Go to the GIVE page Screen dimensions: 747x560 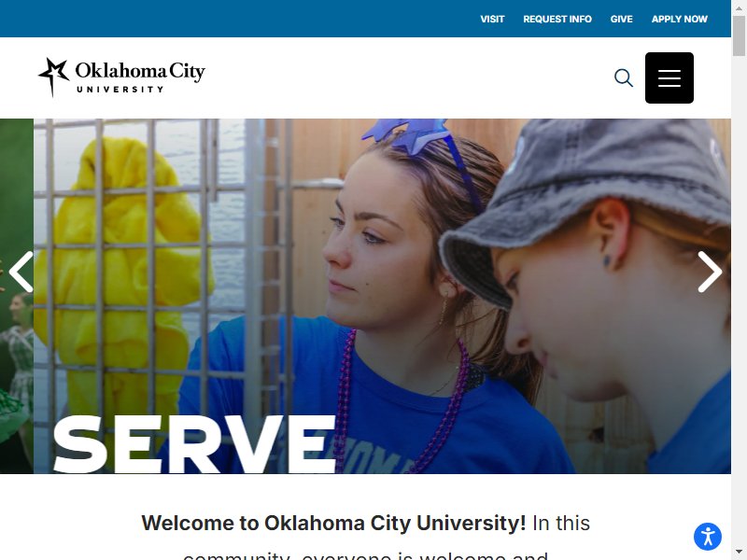pos(621,19)
